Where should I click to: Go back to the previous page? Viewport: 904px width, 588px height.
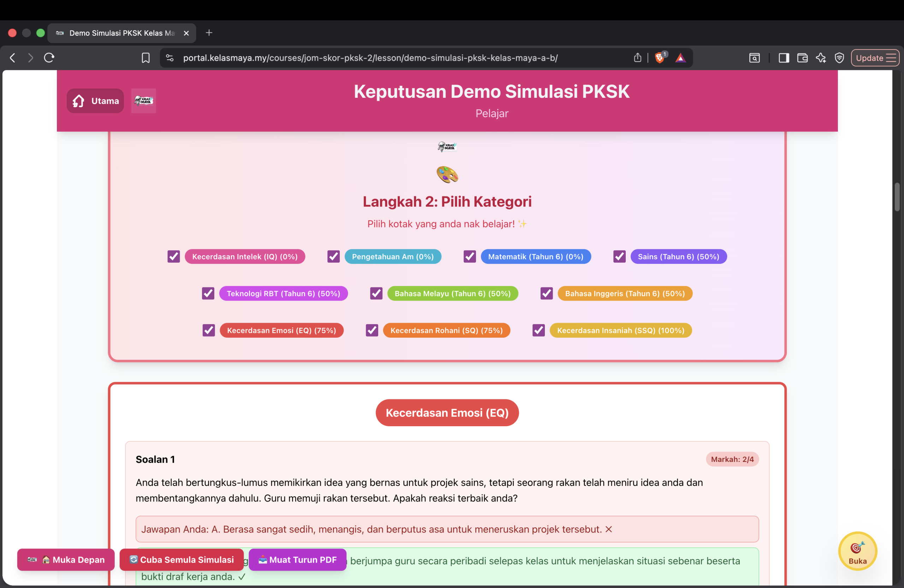pyautogui.click(x=12, y=58)
